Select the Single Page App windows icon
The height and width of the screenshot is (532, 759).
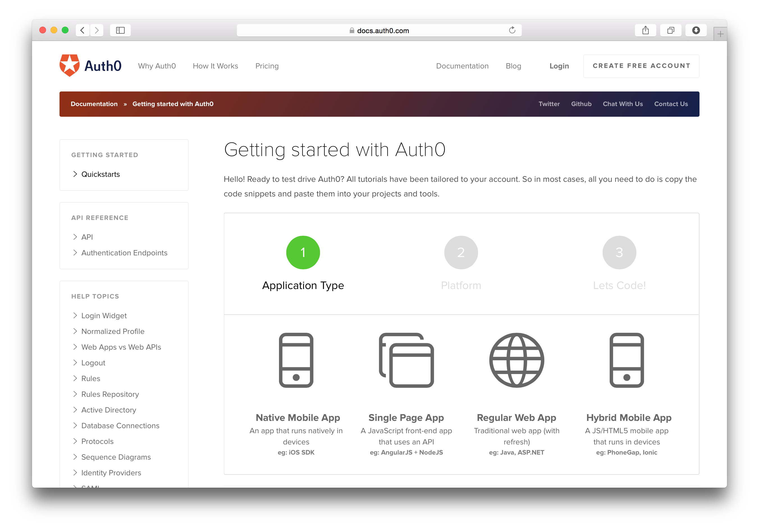(406, 360)
